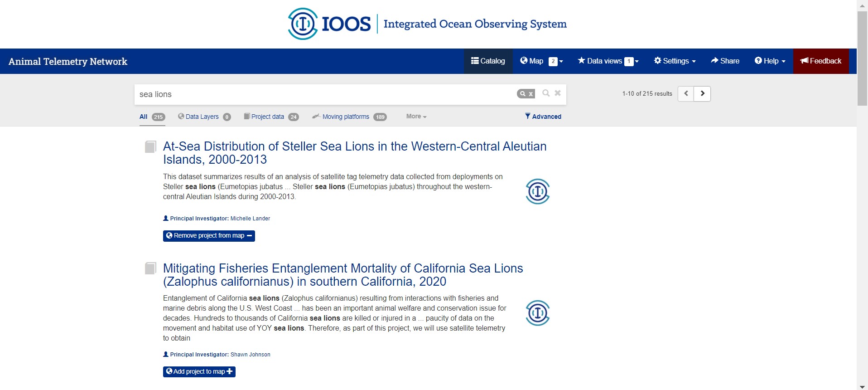Go to the previous results page
Image resolution: width=868 pixels, height=390 pixels.
[686, 93]
